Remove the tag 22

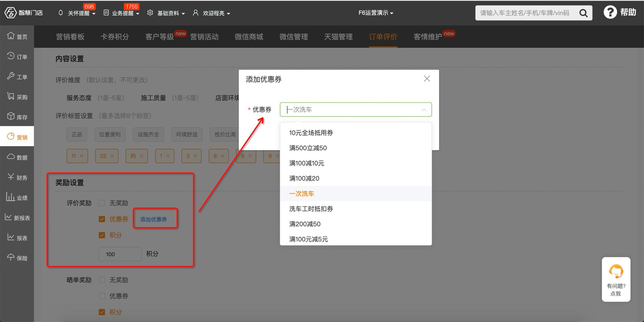click(112, 156)
